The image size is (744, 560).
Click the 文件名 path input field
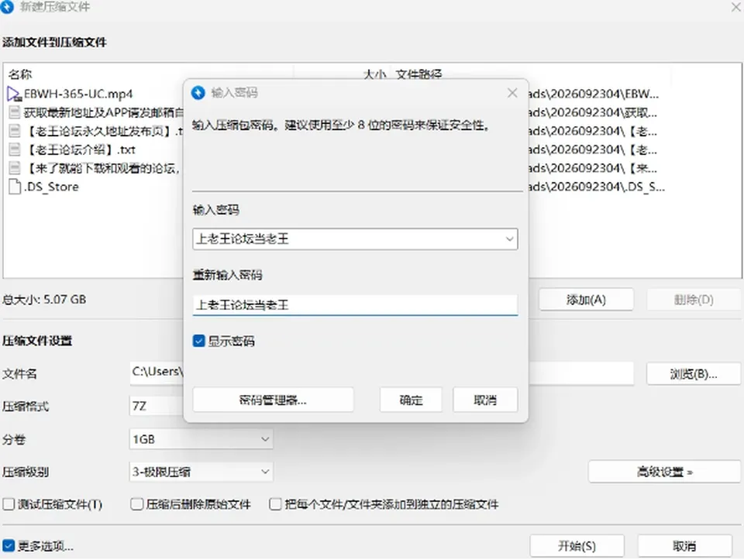pos(381,373)
